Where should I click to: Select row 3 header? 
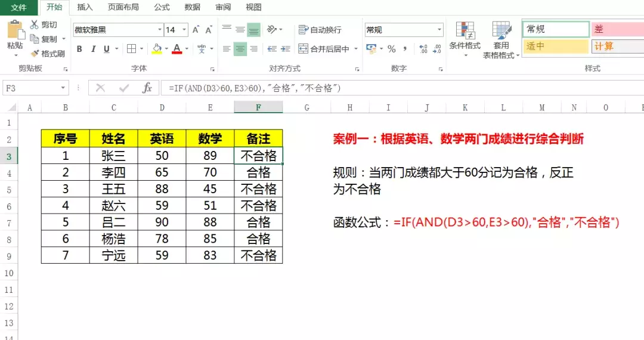coord(9,156)
